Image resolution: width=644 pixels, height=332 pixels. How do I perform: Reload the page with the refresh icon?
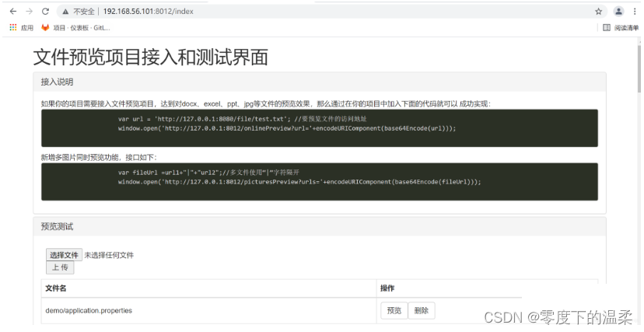click(x=45, y=12)
